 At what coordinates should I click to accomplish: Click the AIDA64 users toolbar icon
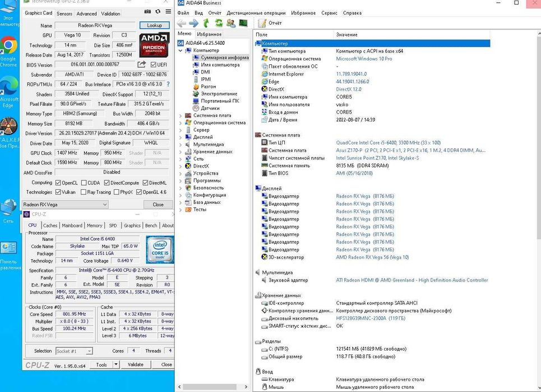tap(231, 23)
